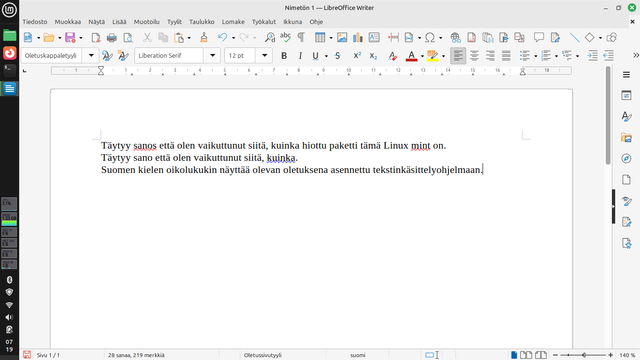Screen dimensions: 640x360
Task: Click the 140 % zoom level
Action: click(627, 355)
